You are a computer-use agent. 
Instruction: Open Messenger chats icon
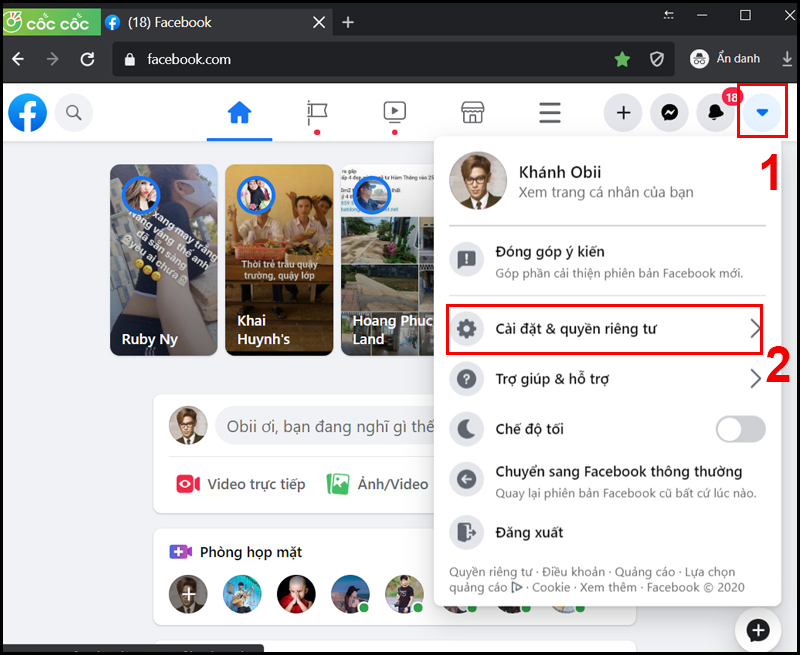click(x=669, y=112)
